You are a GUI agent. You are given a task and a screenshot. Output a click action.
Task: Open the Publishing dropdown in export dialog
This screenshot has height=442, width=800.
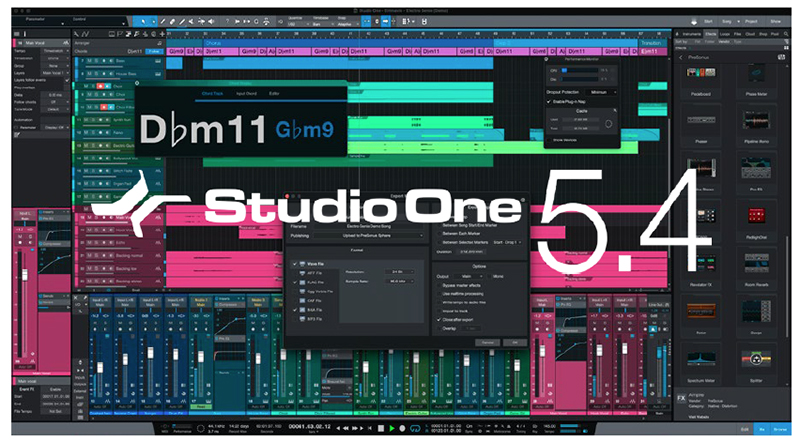point(369,236)
